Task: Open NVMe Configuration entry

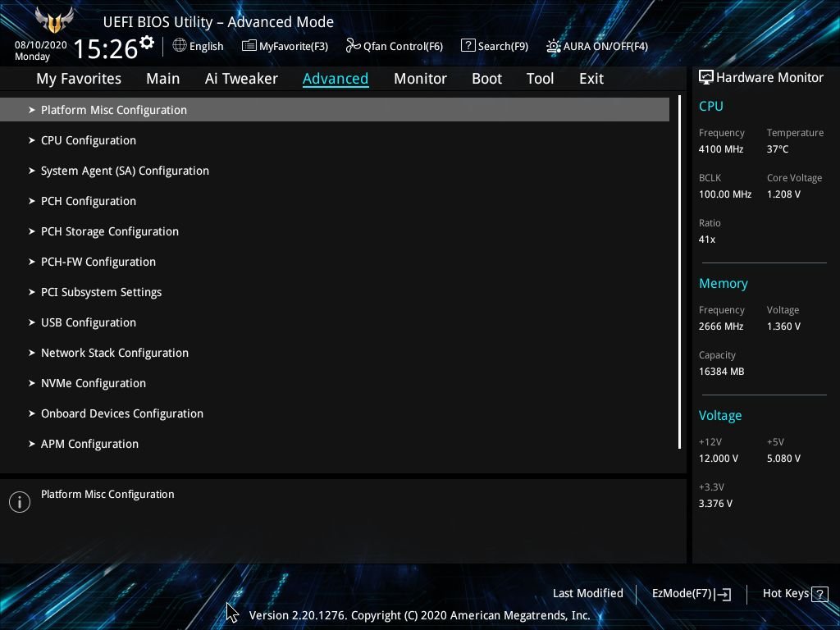Action: tap(94, 384)
